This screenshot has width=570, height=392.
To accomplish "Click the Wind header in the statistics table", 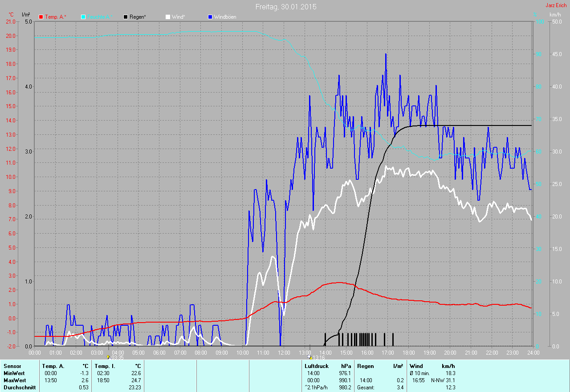I will [x=416, y=366].
